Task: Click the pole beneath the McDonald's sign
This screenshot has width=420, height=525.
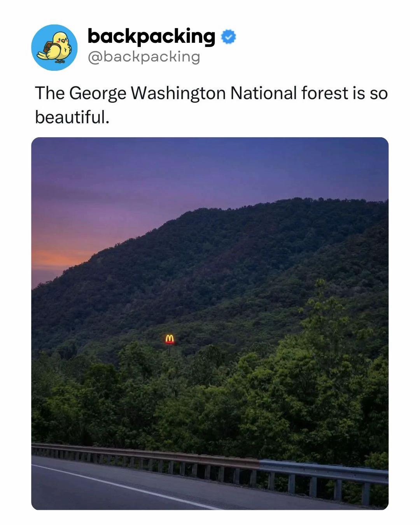Action: [169, 350]
